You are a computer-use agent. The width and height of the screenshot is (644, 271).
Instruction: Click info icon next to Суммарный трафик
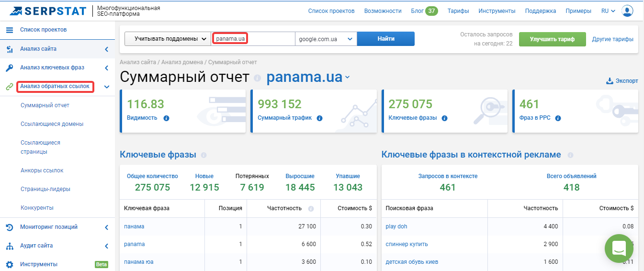click(x=319, y=118)
